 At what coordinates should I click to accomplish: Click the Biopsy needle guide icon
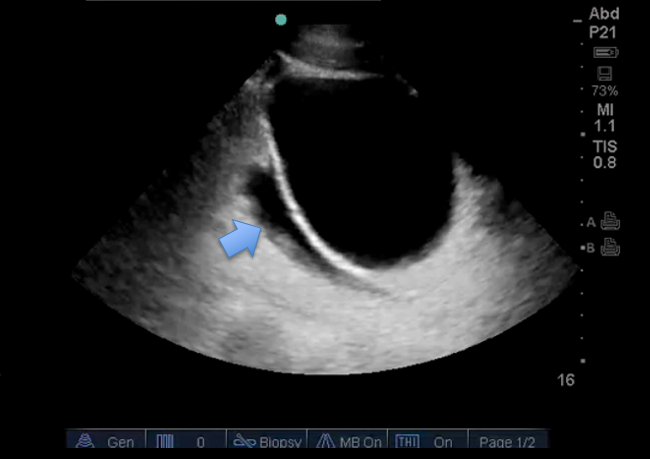244,441
